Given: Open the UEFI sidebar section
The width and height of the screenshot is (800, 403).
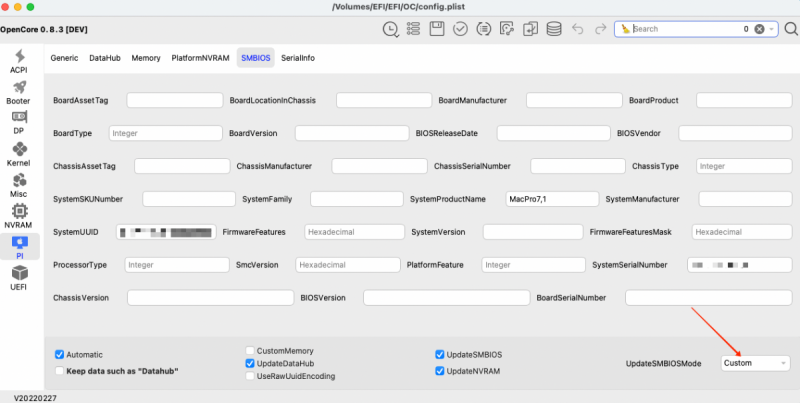Looking at the screenshot, I should (x=18, y=278).
